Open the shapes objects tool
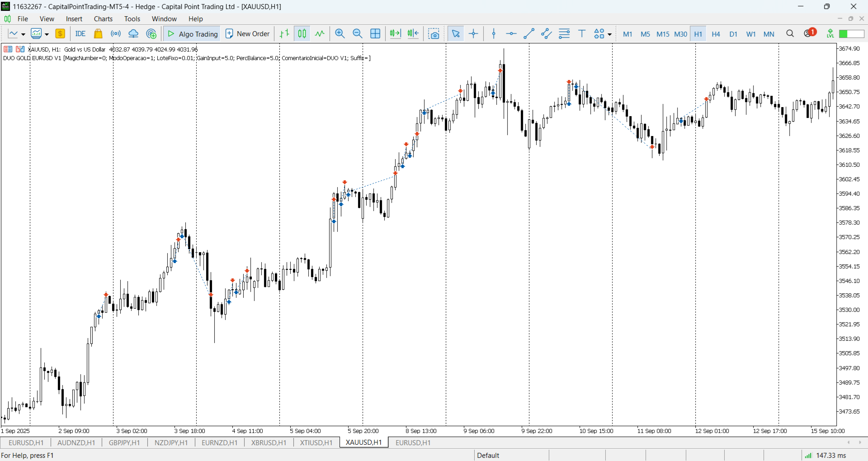 point(599,34)
